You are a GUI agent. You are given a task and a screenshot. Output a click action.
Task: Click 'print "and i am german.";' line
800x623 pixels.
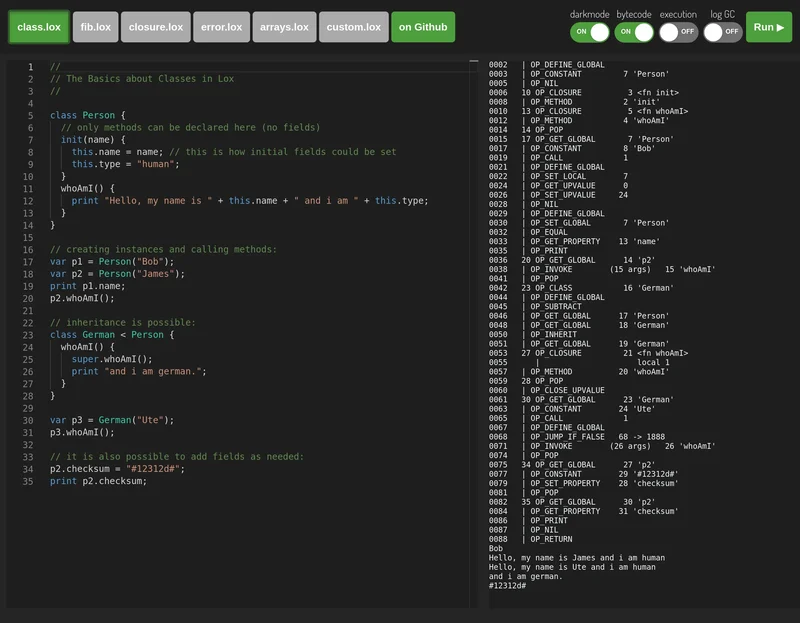(x=139, y=371)
